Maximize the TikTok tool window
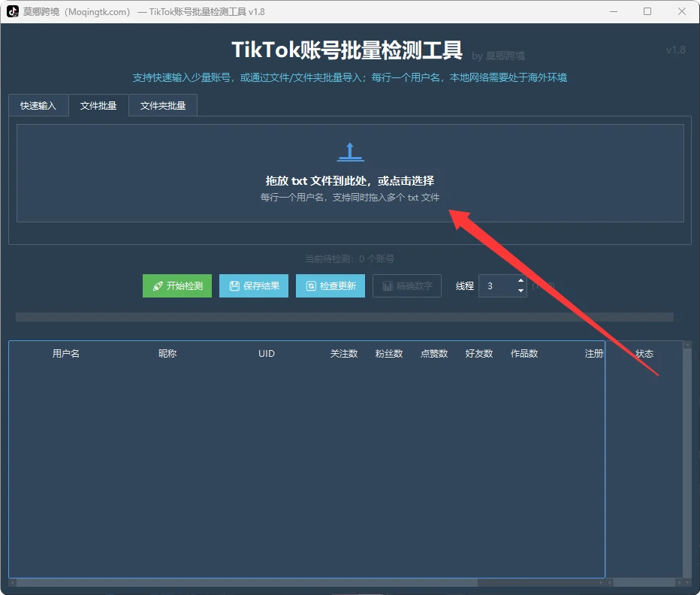 tap(647, 11)
